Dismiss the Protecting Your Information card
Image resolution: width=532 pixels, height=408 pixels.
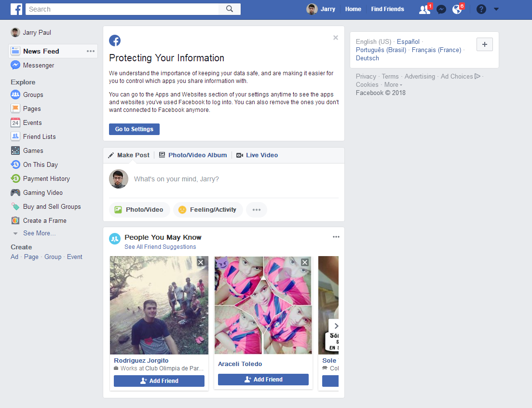336,38
